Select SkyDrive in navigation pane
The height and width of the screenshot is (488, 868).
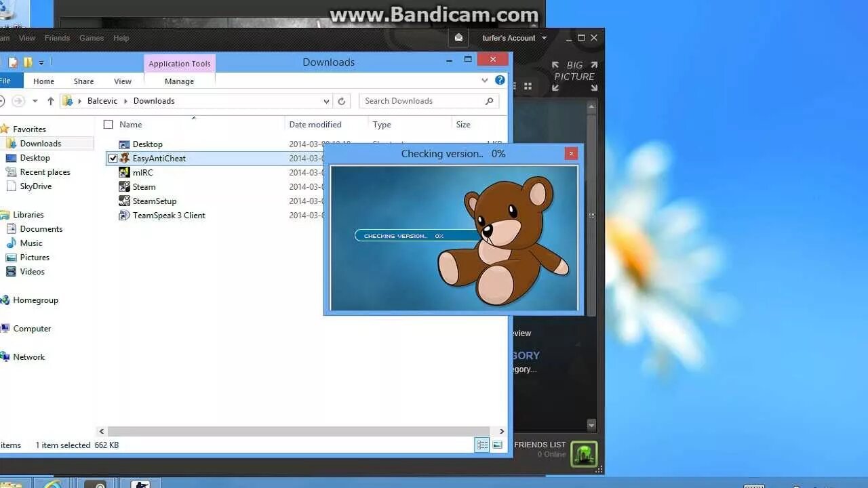click(35, 186)
